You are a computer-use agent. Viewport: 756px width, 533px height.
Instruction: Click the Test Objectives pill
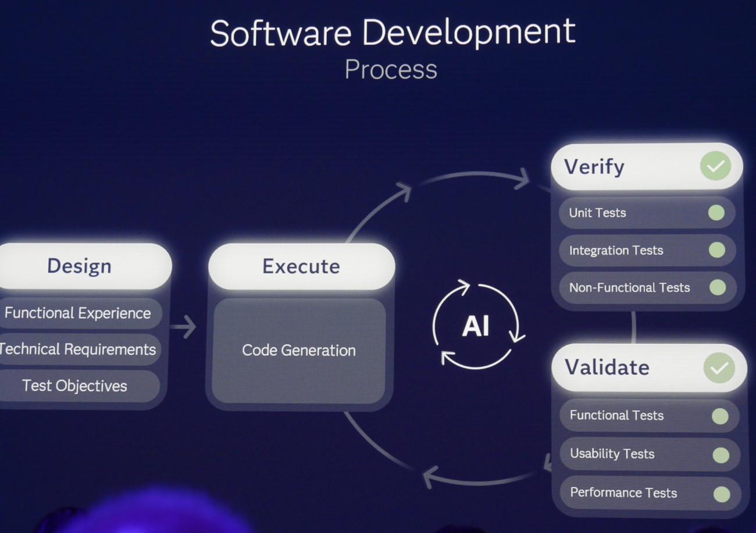pyautogui.click(x=75, y=386)
